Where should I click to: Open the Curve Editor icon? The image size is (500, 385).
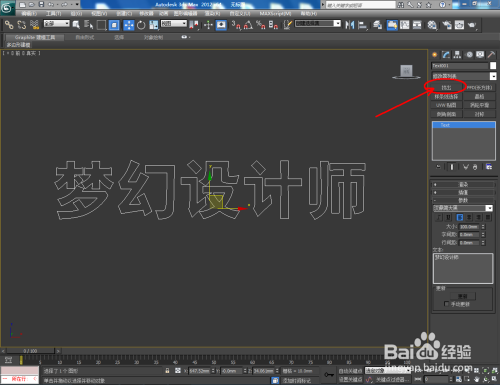tap(405, 25)
